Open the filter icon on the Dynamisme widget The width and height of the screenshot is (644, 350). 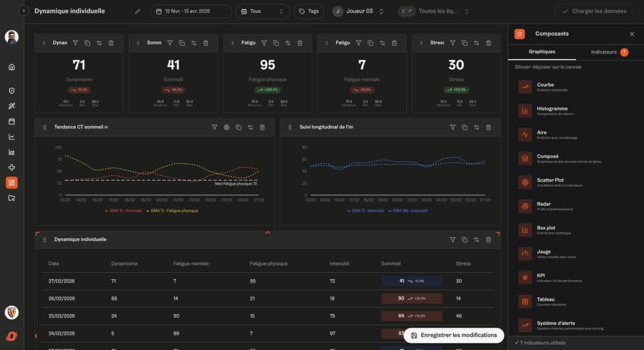point(76,43)
